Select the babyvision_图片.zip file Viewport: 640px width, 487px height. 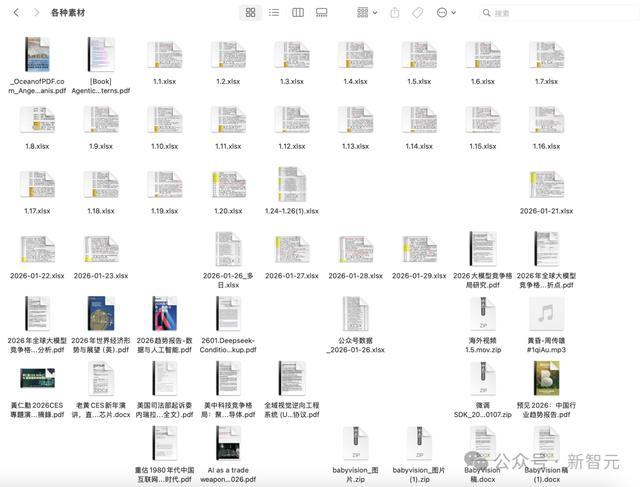point(356,443)
